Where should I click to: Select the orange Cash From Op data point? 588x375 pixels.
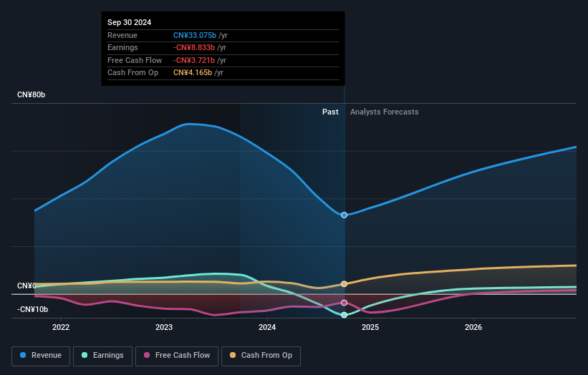pyautogui.click(x=344, y=284)
